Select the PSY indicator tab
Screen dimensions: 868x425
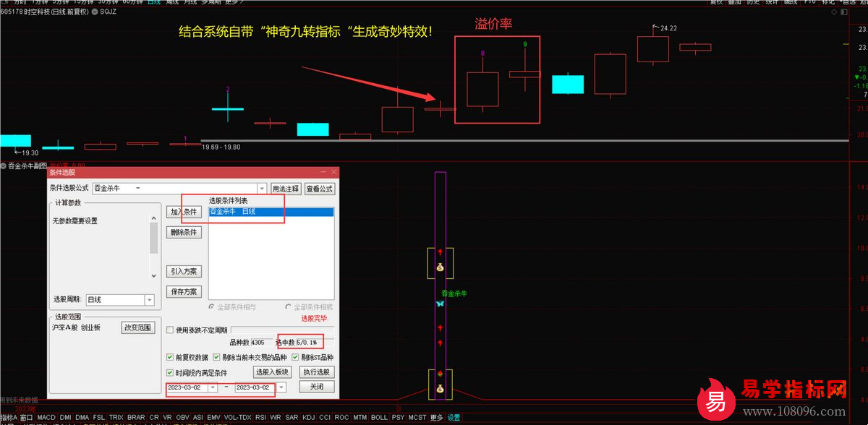click(399, 418)
